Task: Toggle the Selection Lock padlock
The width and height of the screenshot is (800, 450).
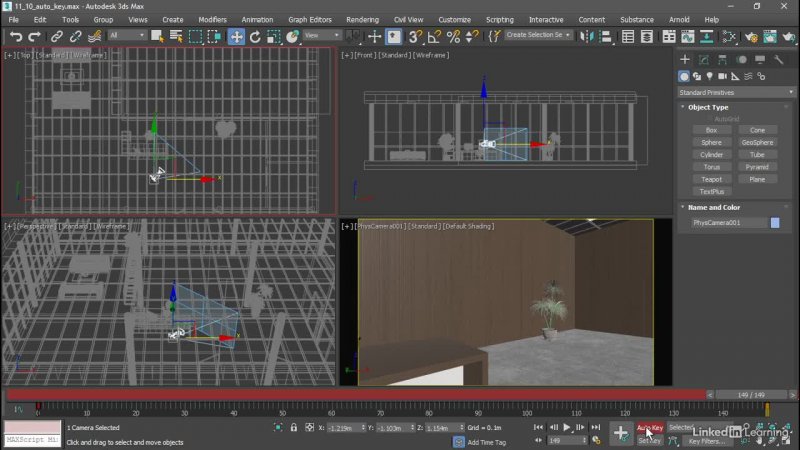Action: click(x=294, y=428)
